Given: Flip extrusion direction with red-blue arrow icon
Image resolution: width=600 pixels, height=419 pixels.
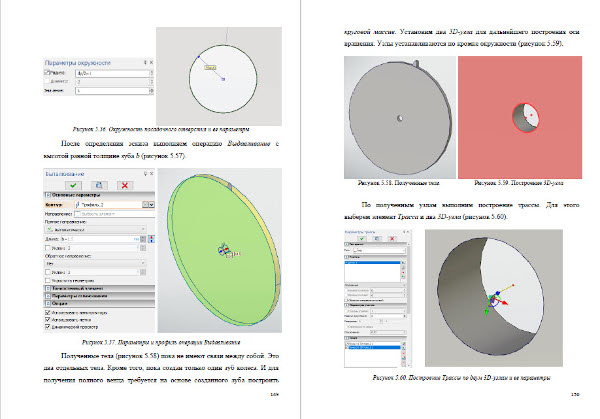Looking at the screenshot, I should 152,239.
